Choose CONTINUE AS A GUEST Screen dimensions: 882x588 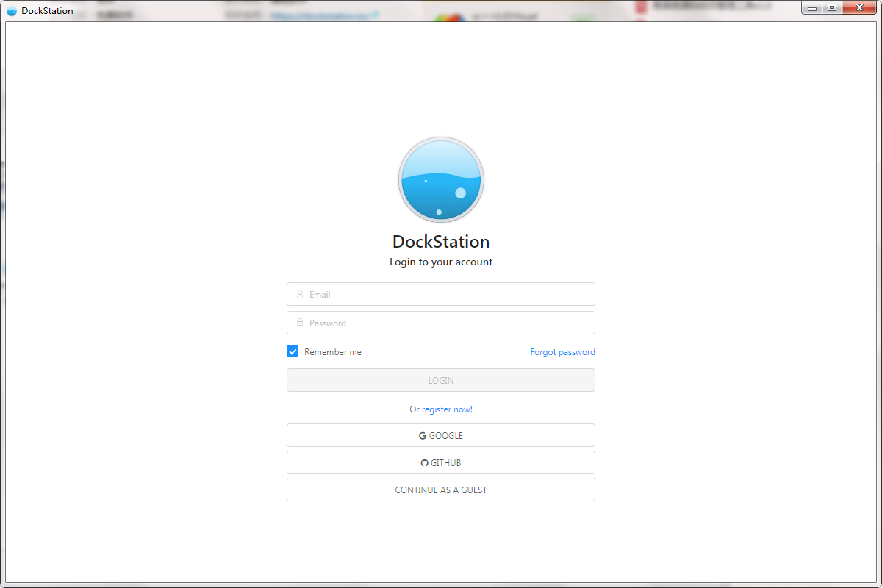[x=441, y=490]
